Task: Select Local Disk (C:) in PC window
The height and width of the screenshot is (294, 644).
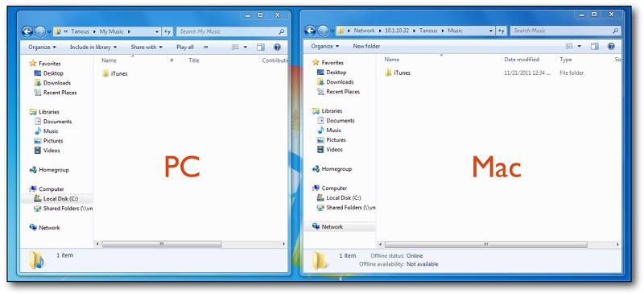Action: coord(56,199)
